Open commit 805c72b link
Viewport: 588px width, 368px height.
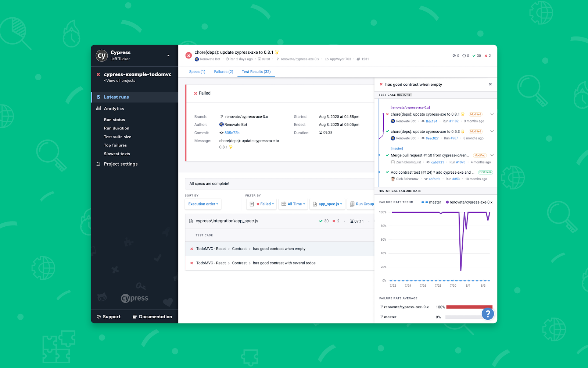click(232, 133)
